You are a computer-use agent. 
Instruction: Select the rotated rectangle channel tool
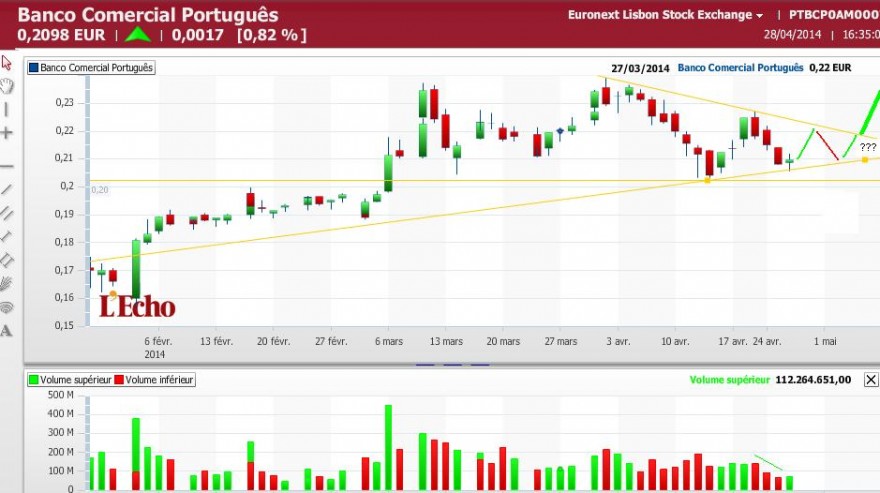(x=6, y=260)
